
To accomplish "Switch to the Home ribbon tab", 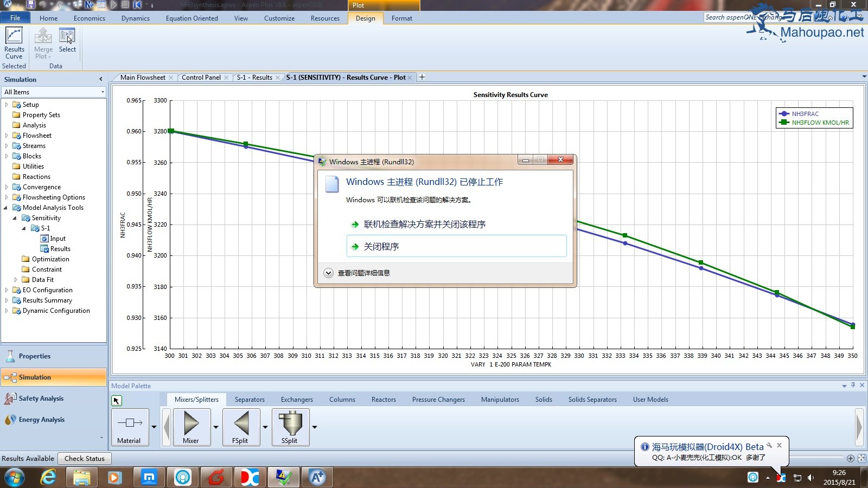I will pyautogui.click(x=48, y=18).
